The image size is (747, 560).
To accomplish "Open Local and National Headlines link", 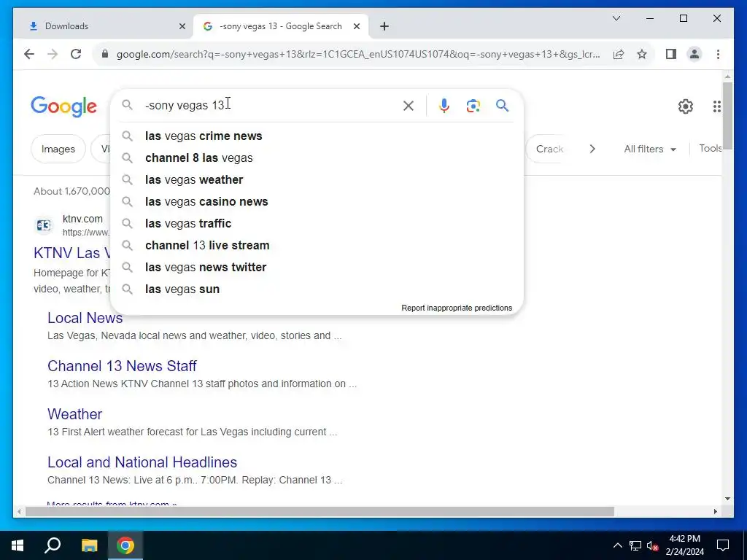I will point(142,462).
